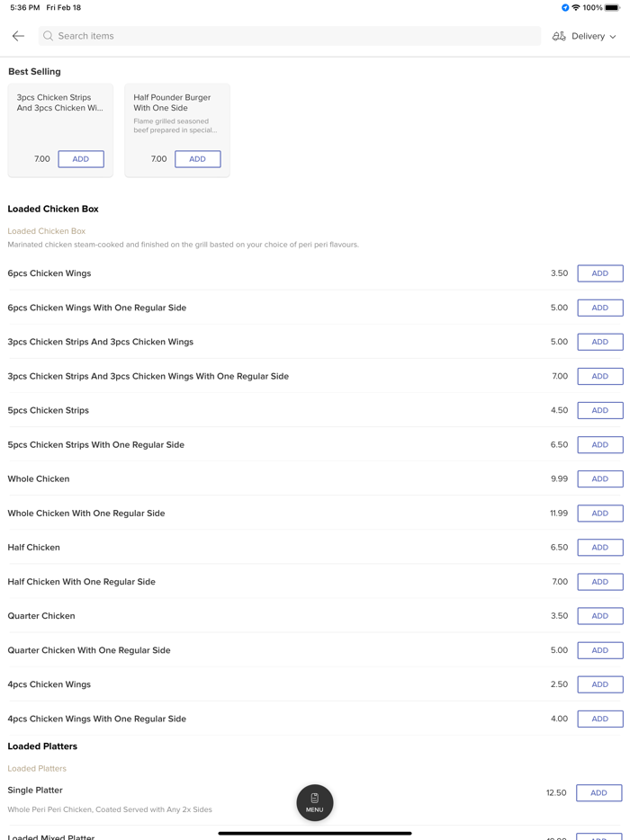This screenshot has height=840, width=630.
Task: Tap the Wi-Fi status icon
Action: point(576,8)
